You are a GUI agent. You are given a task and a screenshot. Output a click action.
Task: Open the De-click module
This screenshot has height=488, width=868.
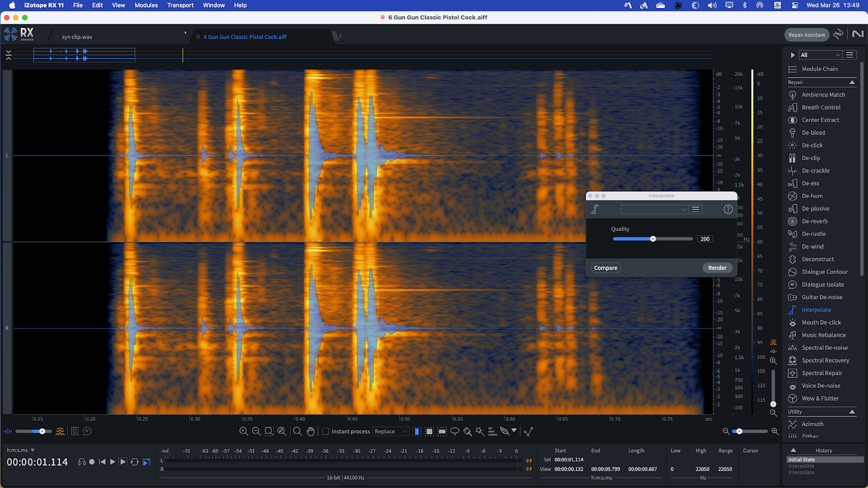(x=812, y=145)
